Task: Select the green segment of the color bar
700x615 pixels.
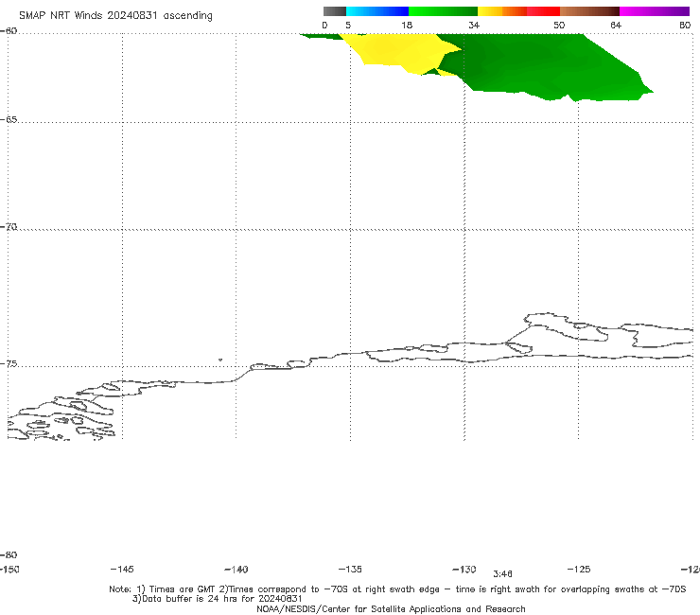Action: (443, 11)
